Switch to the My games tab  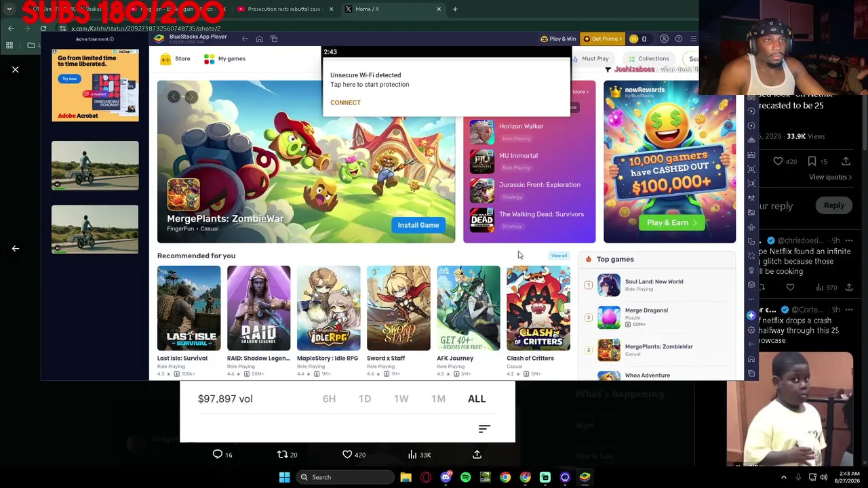click(x=224, y=59)
